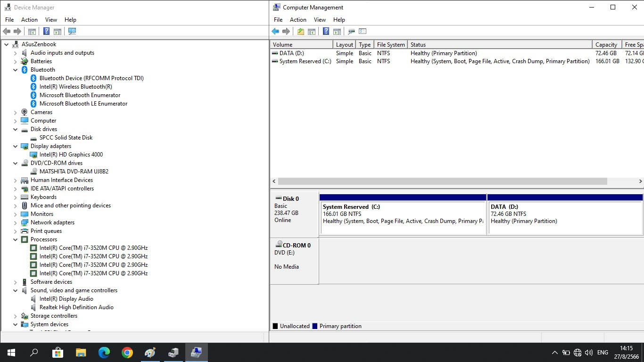This screenshot has height=362, width=644.
Task: Select Intel(R) HD Graphics 4000 adapter
Action: coord(71,155)
